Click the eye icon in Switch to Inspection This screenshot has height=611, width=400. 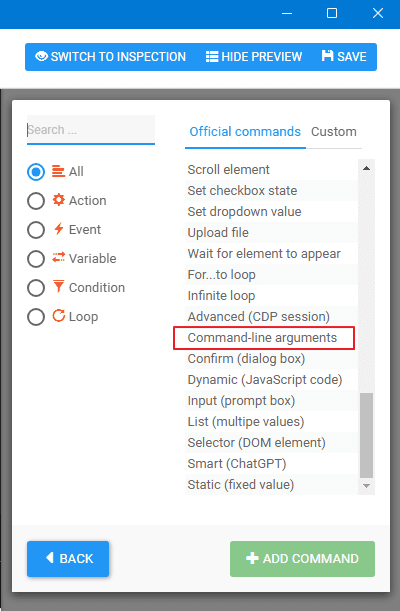tap(41, 56)
